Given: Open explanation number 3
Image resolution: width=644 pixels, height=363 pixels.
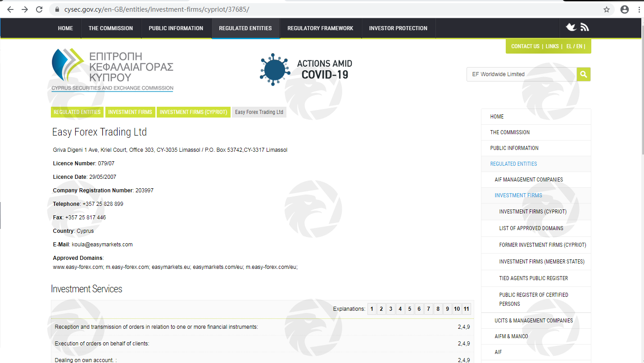Looking at the screenshot, I should [x=390, y=309].
